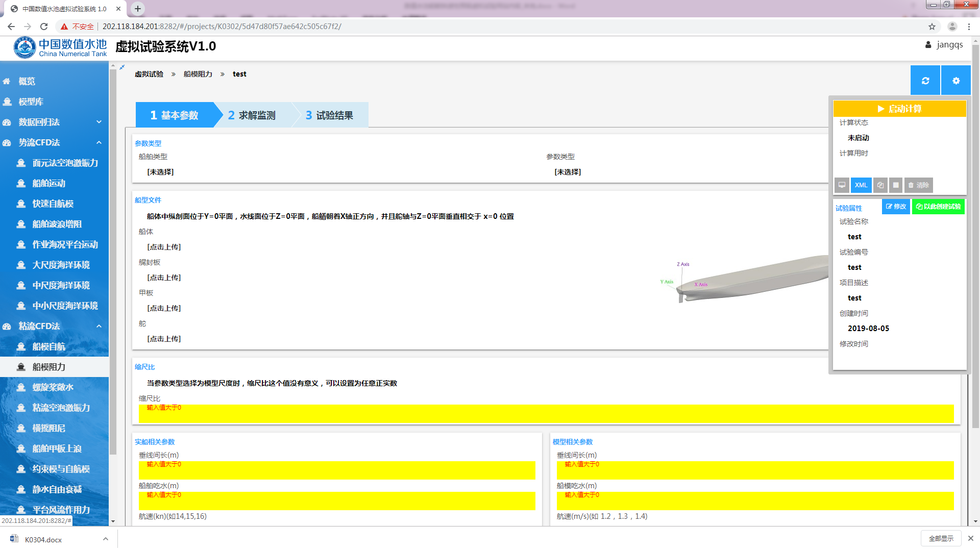Collapse the 势流CFD法 sidebar section

click(99, 142)
